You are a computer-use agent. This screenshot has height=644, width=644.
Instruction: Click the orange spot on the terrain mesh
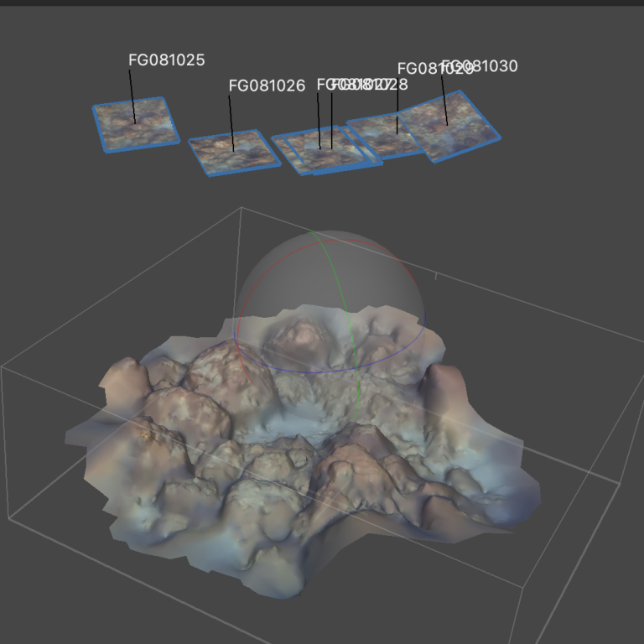(x=146, y=435)
